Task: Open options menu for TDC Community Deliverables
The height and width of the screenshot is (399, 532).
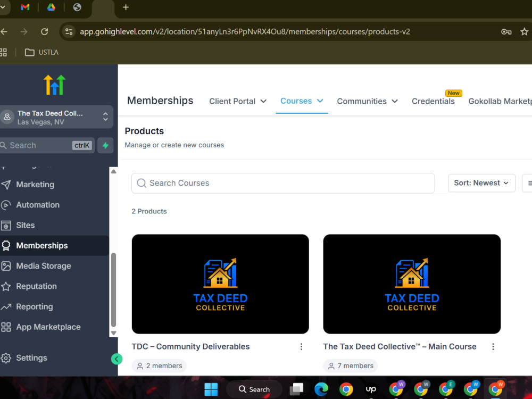Action: tap(301, 347)
